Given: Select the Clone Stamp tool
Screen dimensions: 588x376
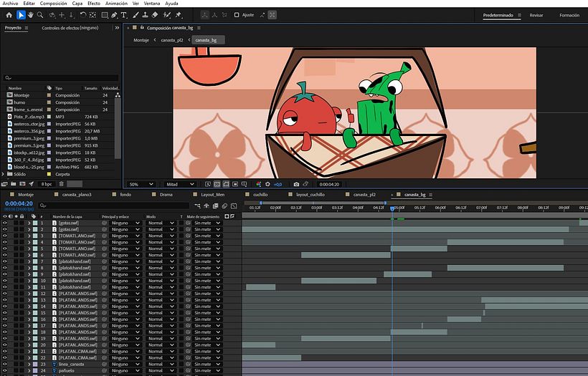Looking at the screenshot, I should click(x=145, y=15).
